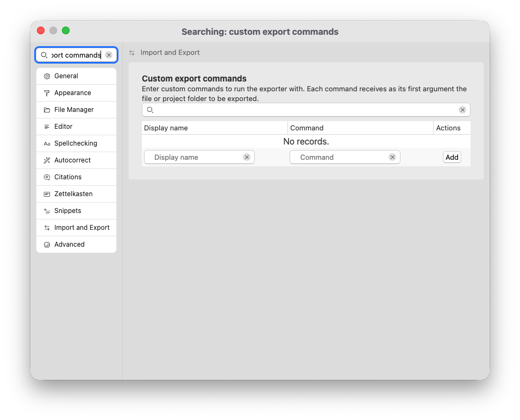The width and height of the screenshot is (520, 420).
Task: Click the magnifier icon in the filter field
Action: tap(150, 110)
